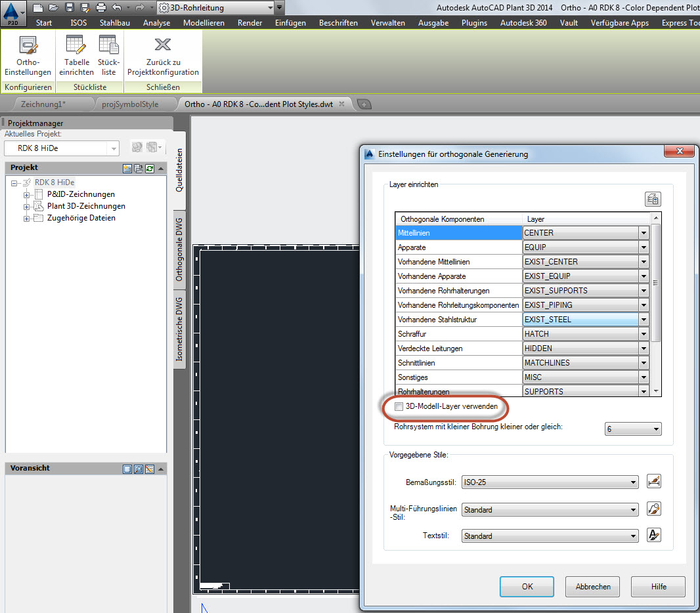Click the second icon in the Projekt panel header
The height and width of the screenshot is (613, 700).
point(139,168)
